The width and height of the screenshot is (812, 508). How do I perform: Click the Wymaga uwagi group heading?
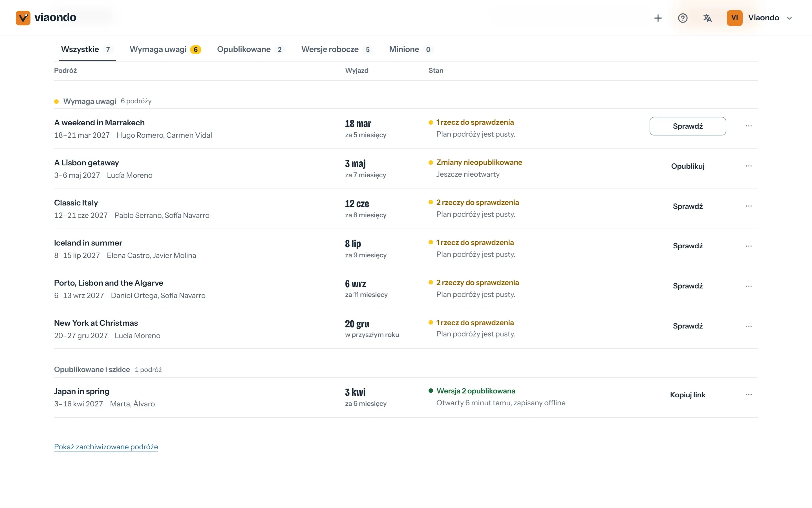90,101
